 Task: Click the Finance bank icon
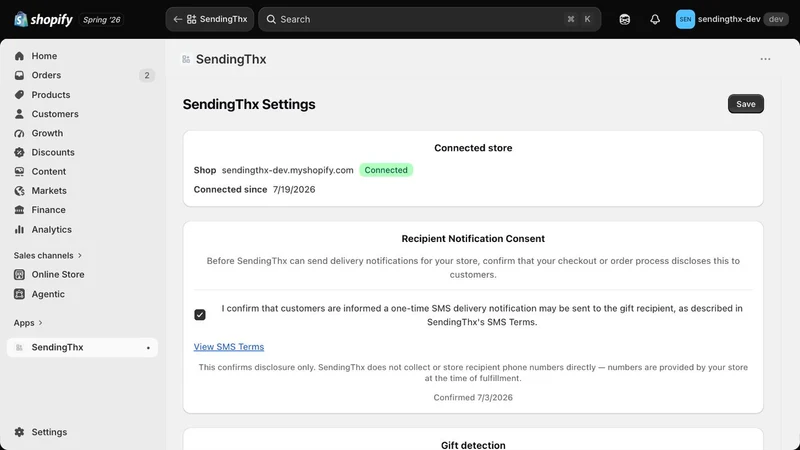tap(19, 210)
